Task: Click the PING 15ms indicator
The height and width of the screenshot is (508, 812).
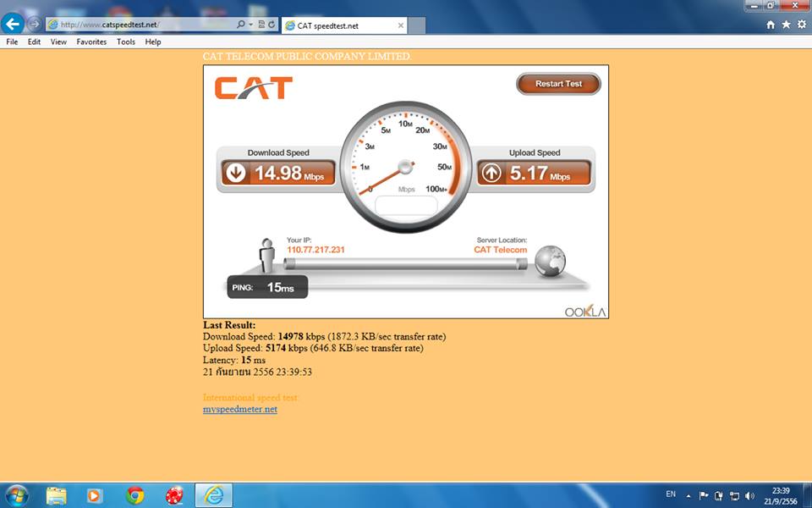Action: coord(267,287)
